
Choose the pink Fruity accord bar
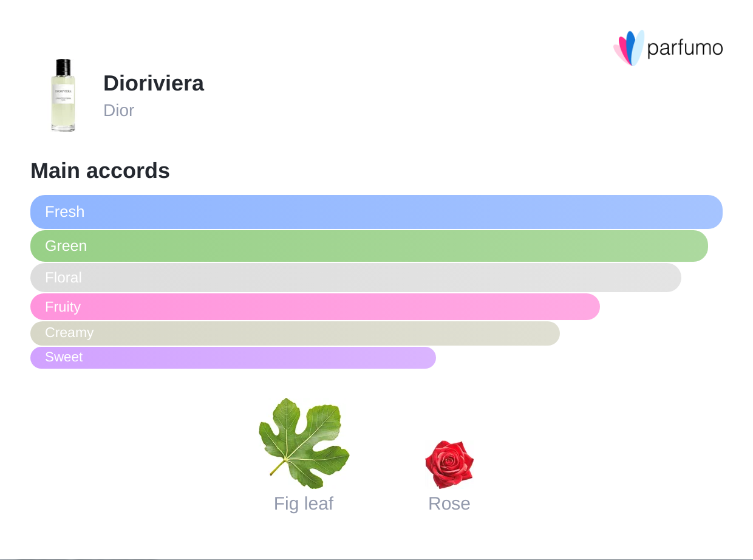[x=315, y=307]
